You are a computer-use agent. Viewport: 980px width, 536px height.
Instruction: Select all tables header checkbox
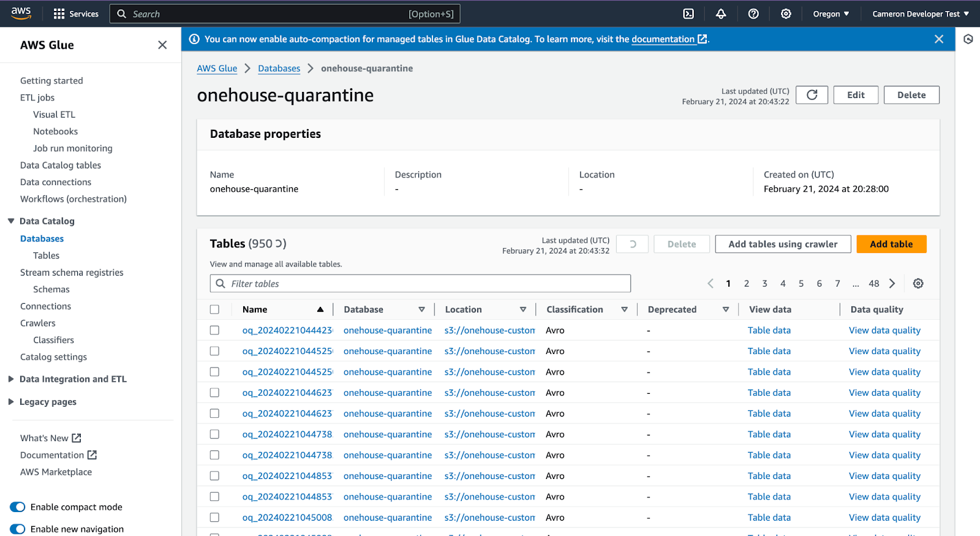pyautogui.click(x=214, y=309)
